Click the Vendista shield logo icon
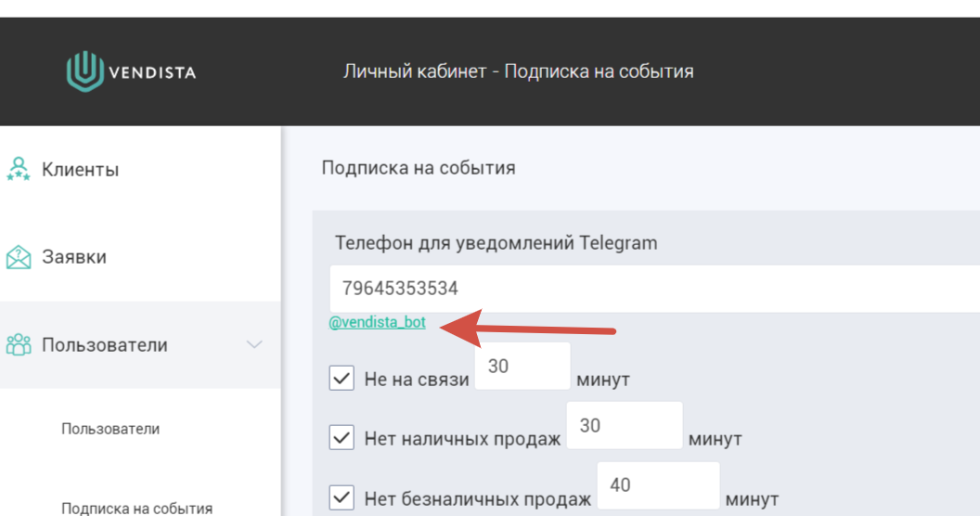Image resolution: width=980 pixels, height=516 pixels. point(85,71)
